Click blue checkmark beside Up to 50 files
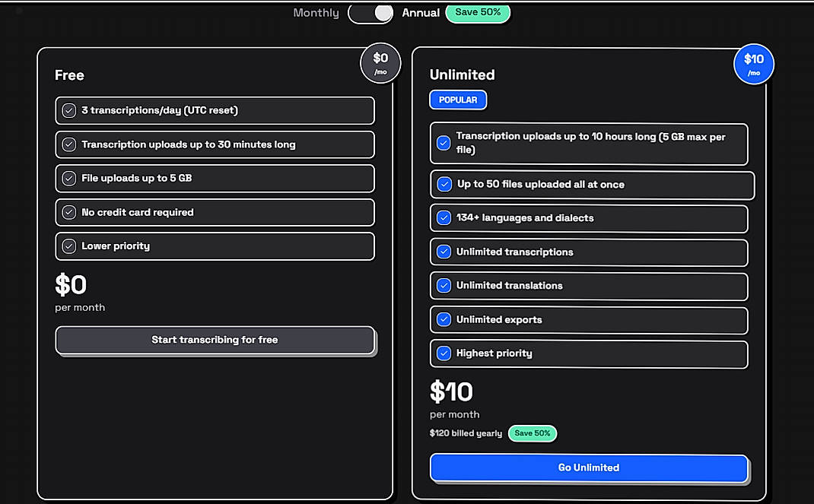This screenshot has width=814, height=504. (x=444, y=184)
